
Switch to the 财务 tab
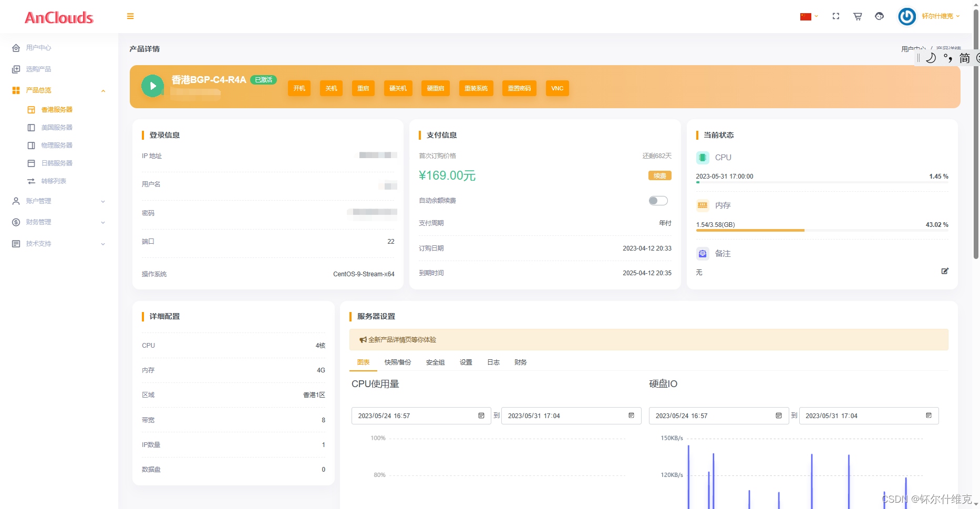tap(521, 362)
